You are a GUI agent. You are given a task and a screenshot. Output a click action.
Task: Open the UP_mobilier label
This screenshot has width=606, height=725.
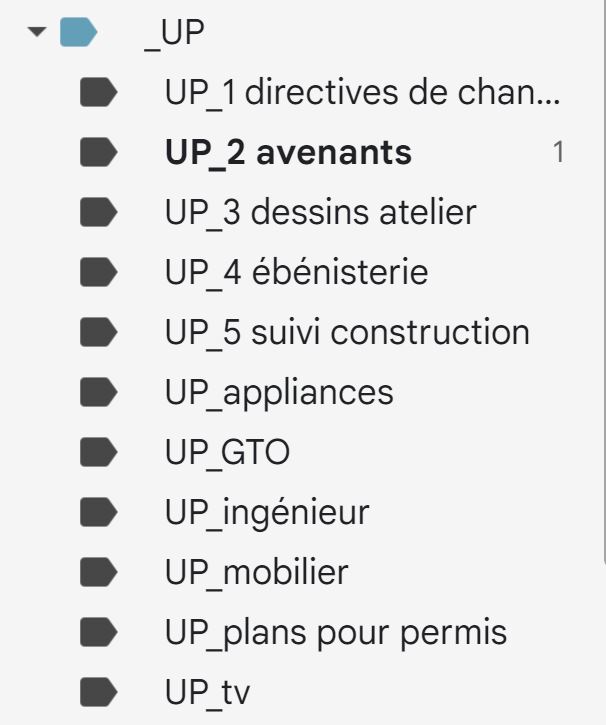pyautogui.click(x=256, y=573)
